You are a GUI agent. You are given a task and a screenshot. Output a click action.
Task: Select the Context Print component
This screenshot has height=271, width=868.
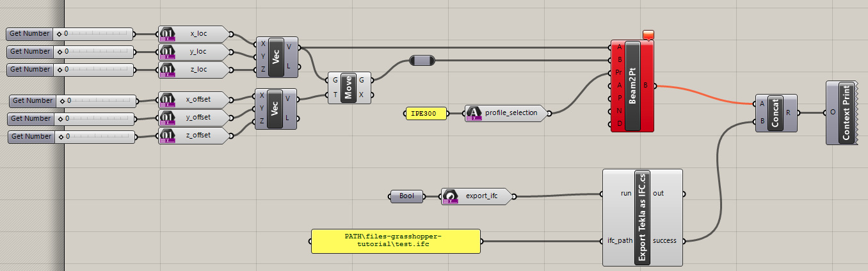coord(846,112)
